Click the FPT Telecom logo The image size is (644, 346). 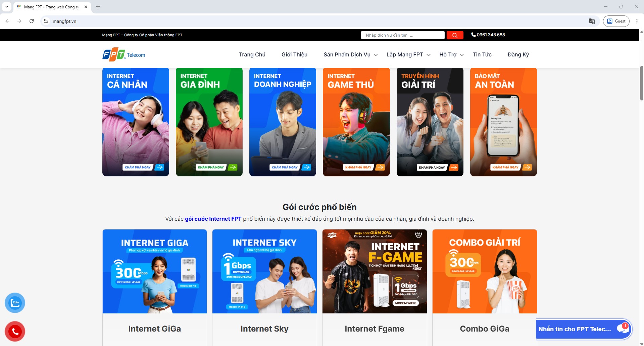124,55
